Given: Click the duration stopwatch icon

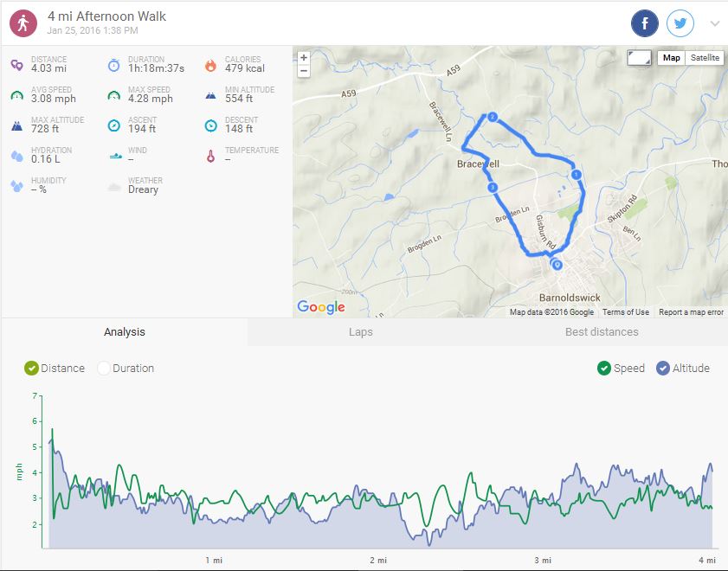Looking at the screenshot, I should pyautogui.click(x=113, y=65).
